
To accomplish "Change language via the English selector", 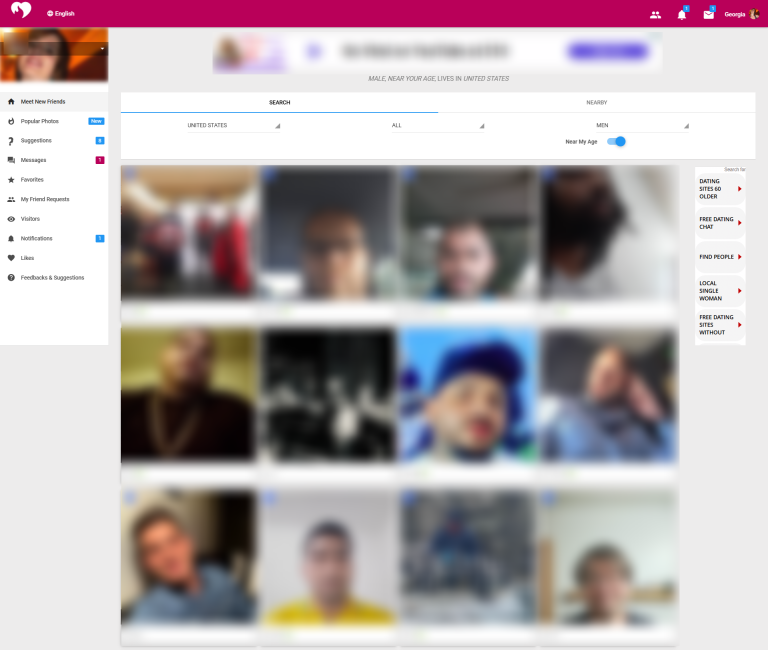I will pyautogui.click(x=60, y=14).
